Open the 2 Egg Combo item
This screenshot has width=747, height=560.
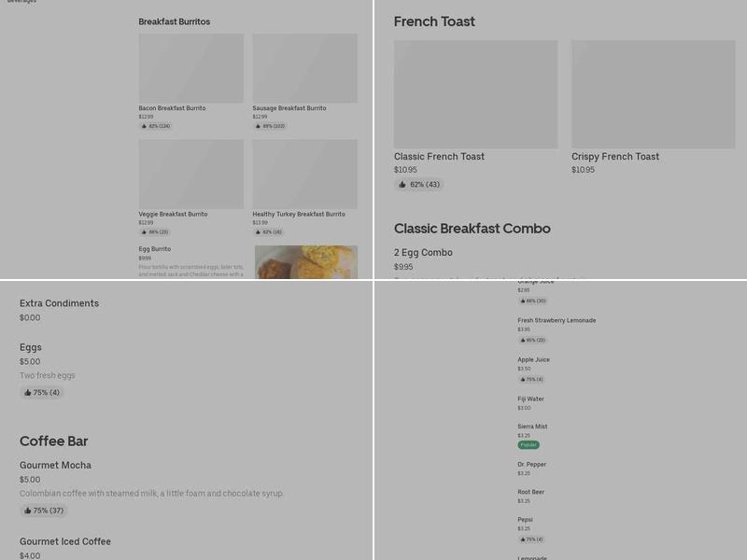(x=422, y=252)
